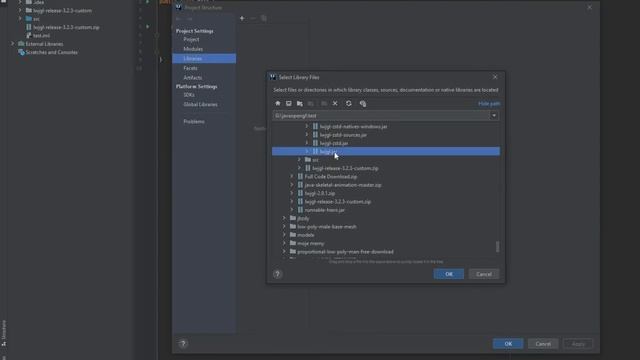Jump to desktop directory icon
This screenshot has height=360, width=640.
(289, 104)
